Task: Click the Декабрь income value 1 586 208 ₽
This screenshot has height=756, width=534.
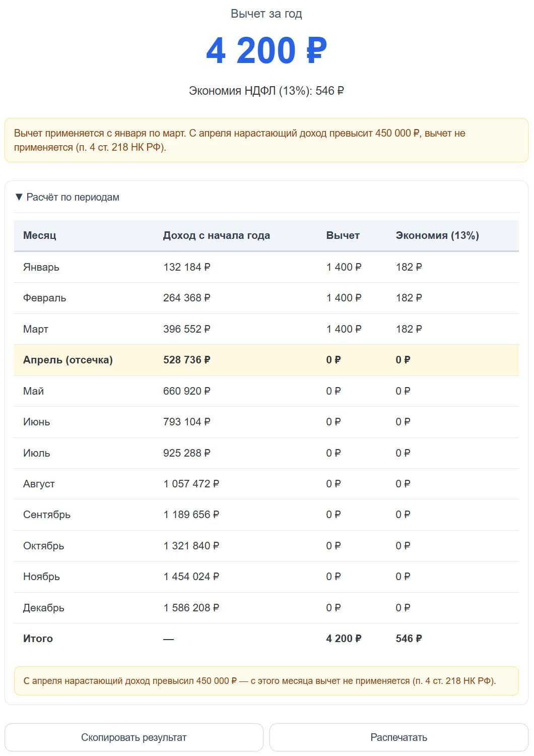Action: [191, 608]
